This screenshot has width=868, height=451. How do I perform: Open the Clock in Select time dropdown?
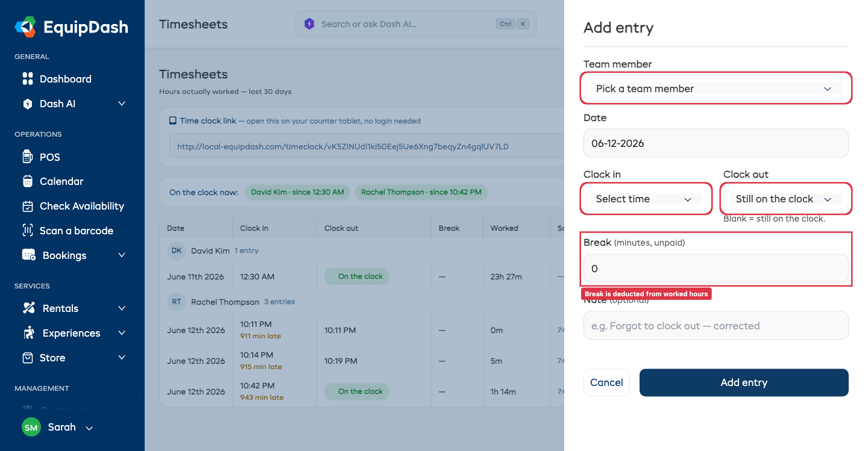click(x=646, y=199)
